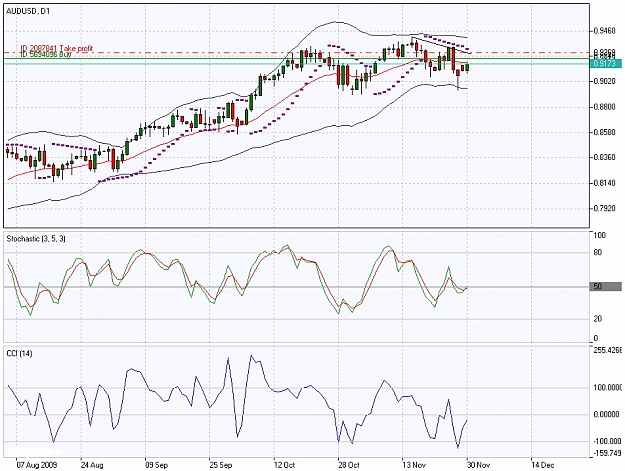Click the current price tag 0.9173

click(604, 63)
